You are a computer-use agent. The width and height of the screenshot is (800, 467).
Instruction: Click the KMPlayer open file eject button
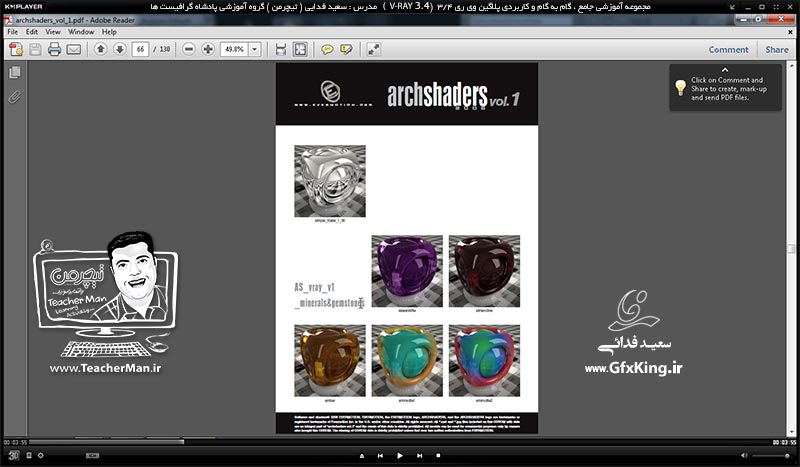click(x=362, y=455)
